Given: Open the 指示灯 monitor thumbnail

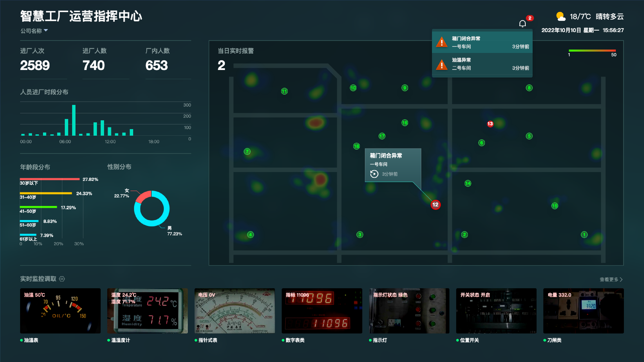Looking at the screenshot, I should [409, 311].
